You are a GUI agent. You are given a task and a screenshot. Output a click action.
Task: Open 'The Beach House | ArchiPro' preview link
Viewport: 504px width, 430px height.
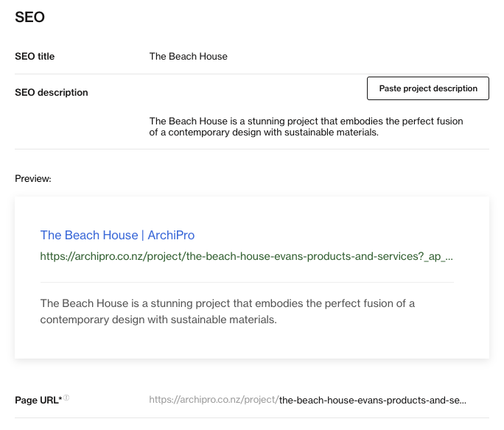click(117, 235)
